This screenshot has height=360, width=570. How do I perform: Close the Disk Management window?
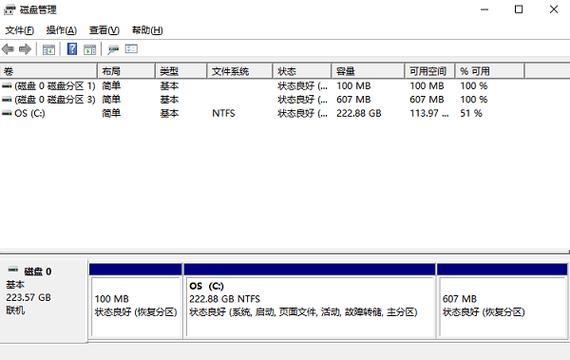click(554, 9)
